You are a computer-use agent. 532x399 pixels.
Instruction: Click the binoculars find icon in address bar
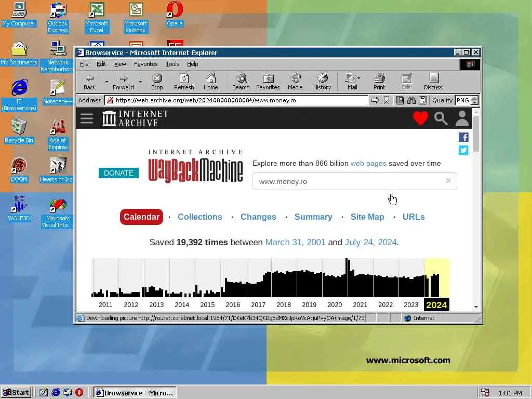[x=411, y=100]
